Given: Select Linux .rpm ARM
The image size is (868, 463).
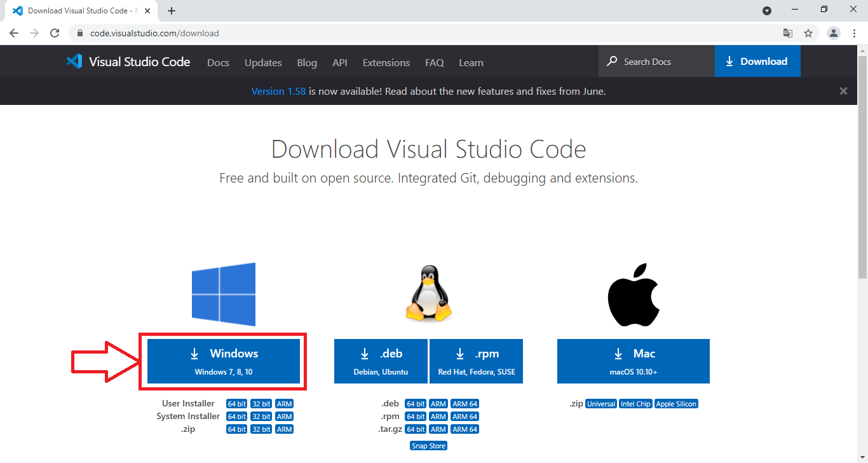Looking at the screenshot, I should point(438,417).
